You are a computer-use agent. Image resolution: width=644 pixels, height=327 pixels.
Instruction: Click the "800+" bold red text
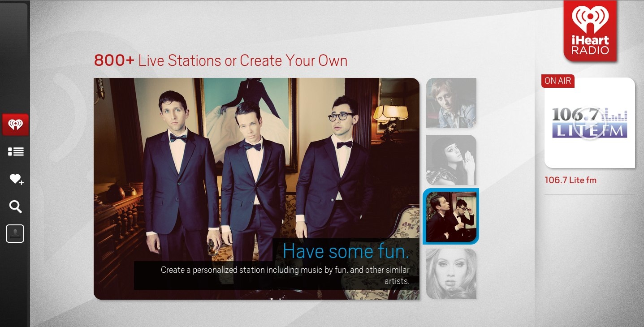114,60
